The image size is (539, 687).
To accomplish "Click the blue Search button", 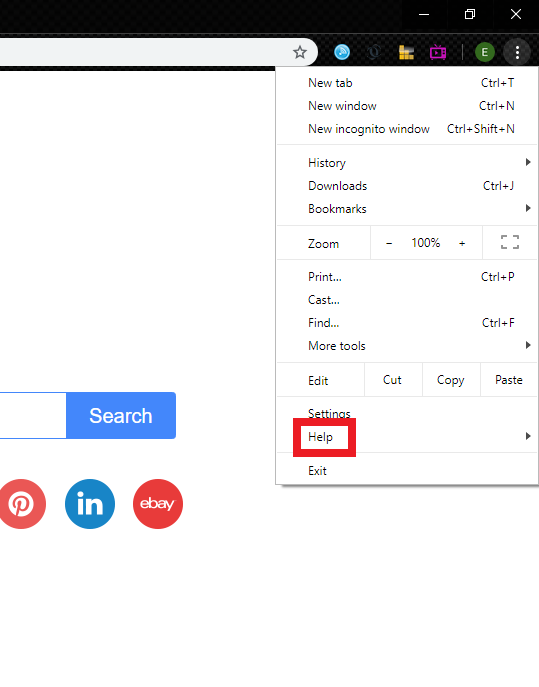I will coord(121,415).
